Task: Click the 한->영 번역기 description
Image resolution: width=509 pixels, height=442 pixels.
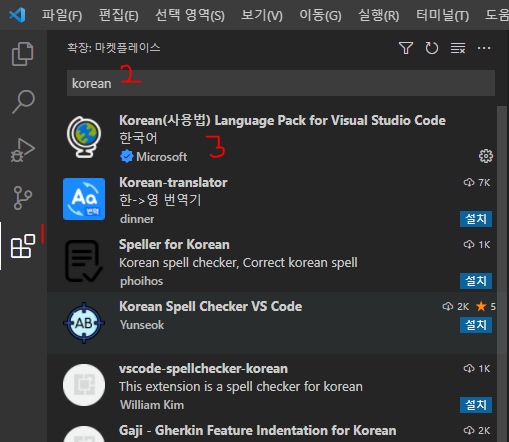Action: [160, 200]
